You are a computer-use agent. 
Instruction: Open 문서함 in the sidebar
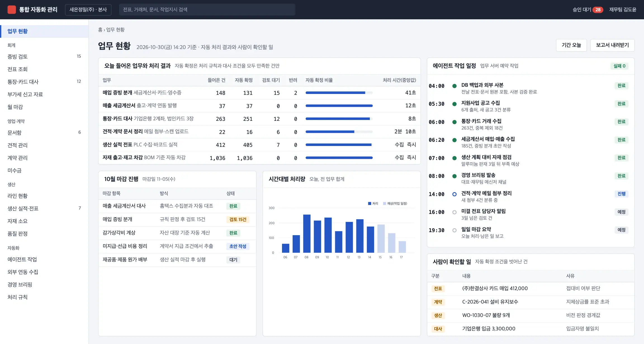coord(44,133)
